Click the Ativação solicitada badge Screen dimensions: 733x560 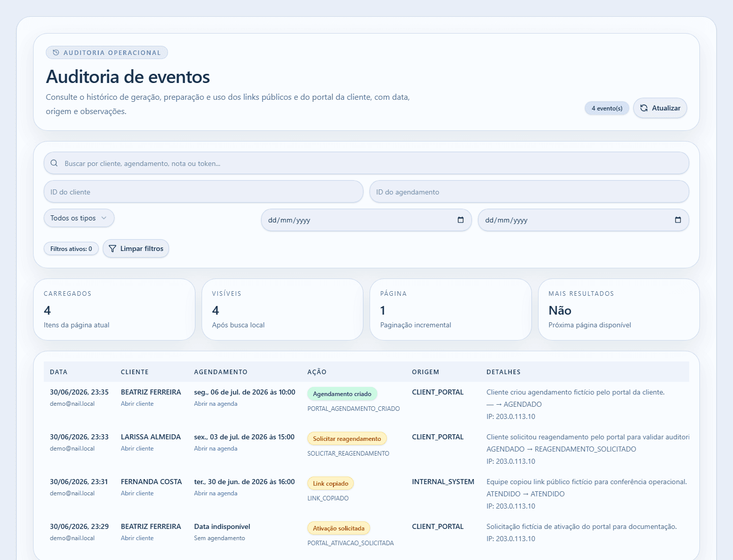pyautogui.click(x=339, y=528)
